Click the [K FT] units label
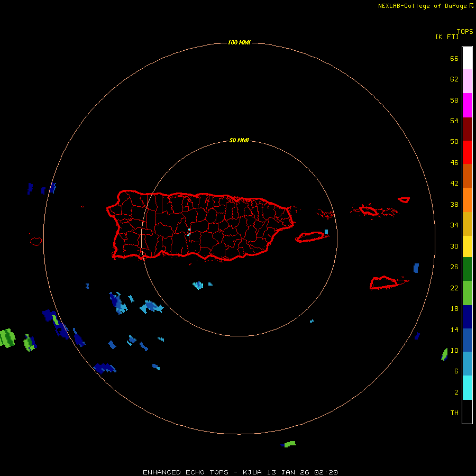This screenshot has width=476, height=476. coord(447,36)
